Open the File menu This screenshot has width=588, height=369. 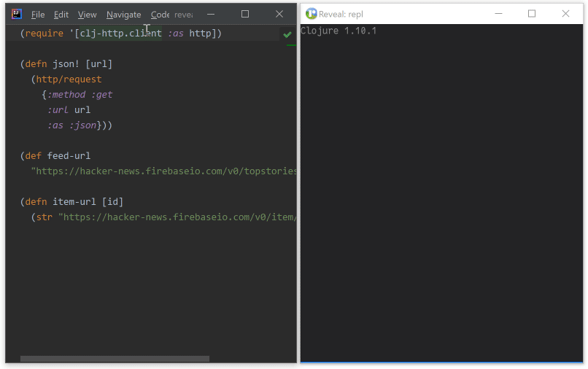click(x=37, y=15)
